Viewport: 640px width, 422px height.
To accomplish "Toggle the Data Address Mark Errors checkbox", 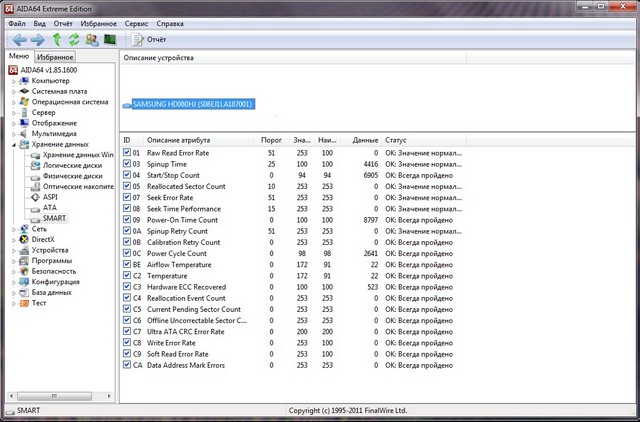I will [127, 365].
